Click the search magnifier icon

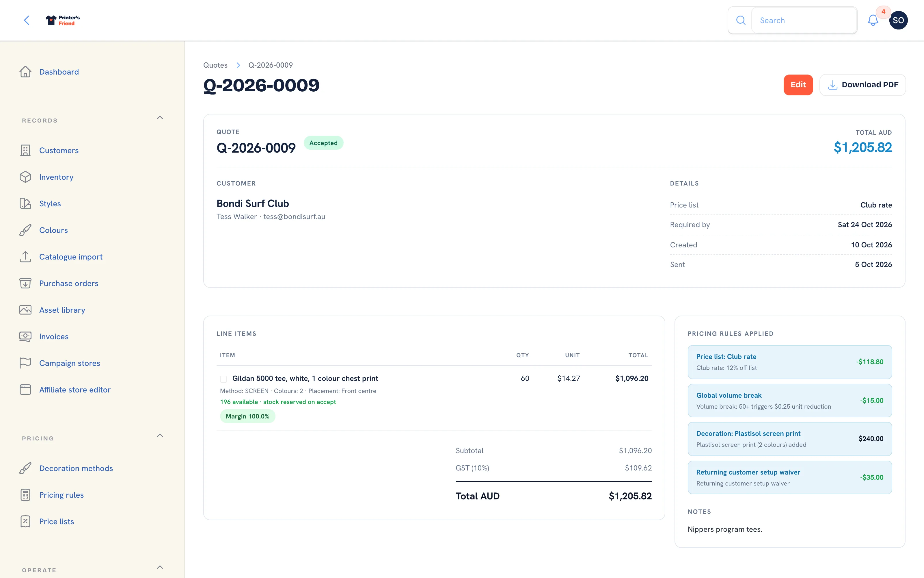pos(740,20)
